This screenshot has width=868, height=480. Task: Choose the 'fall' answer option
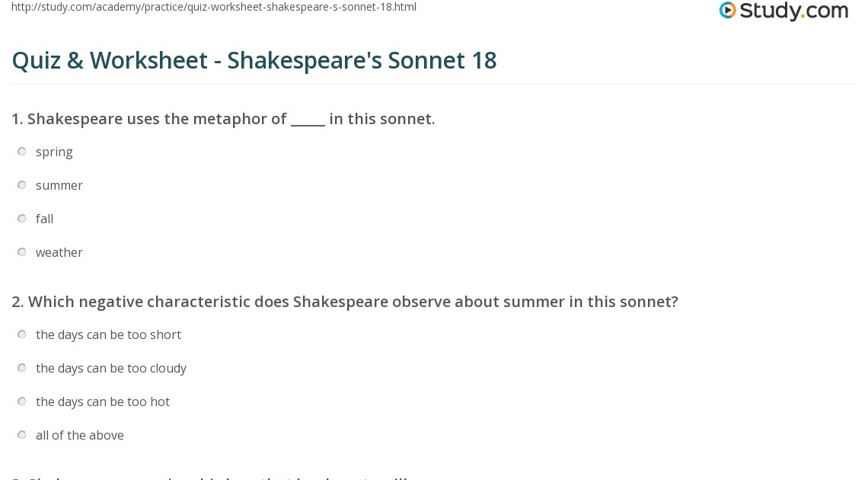click(22, 219)
